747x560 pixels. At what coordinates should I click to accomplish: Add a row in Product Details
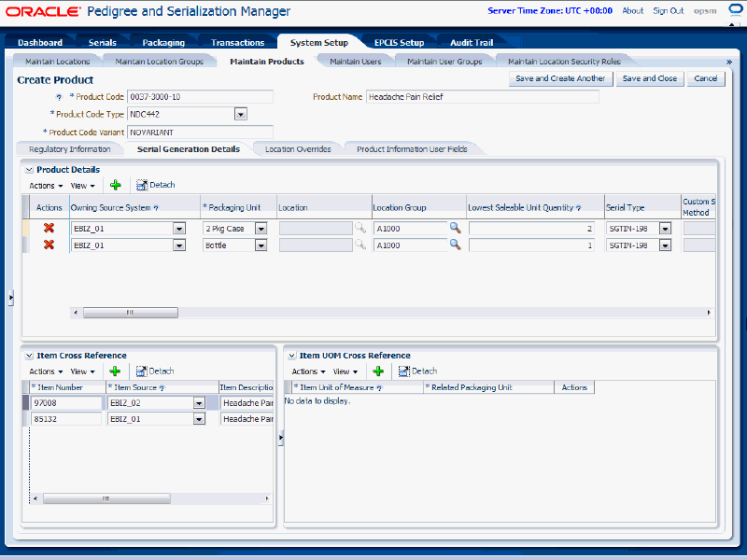[115, 185]
